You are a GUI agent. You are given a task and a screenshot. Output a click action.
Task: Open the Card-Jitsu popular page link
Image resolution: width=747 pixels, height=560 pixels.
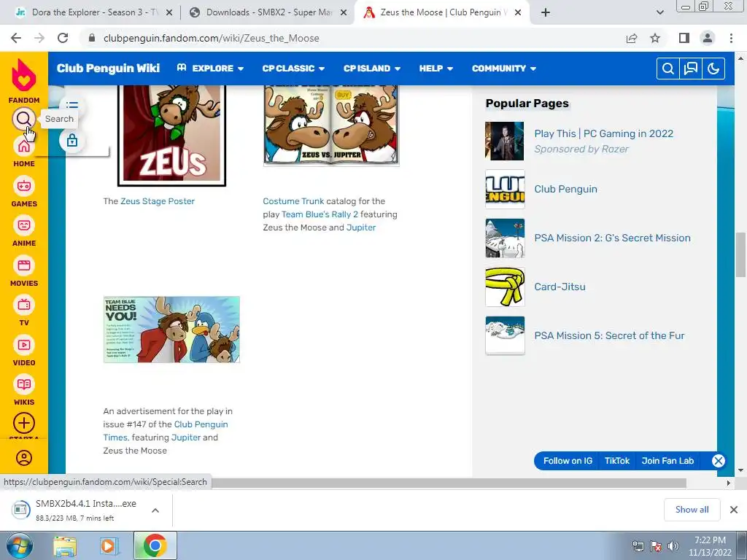[560, 287]
